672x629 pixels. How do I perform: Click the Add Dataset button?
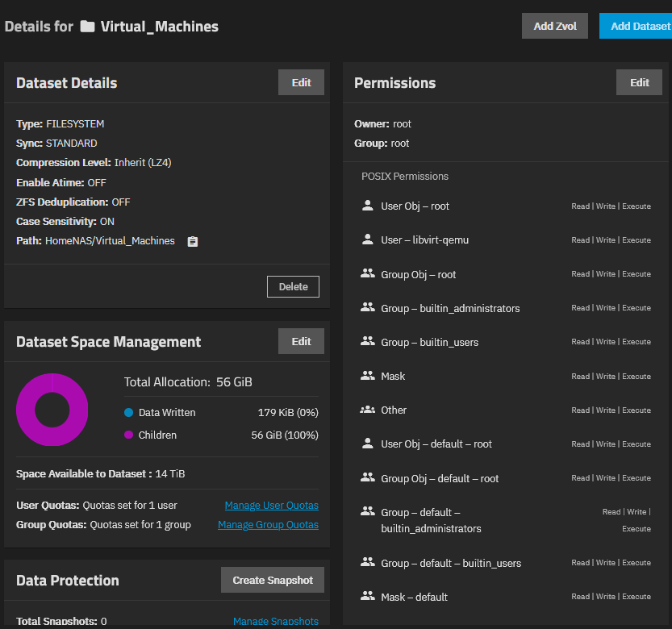636,26
